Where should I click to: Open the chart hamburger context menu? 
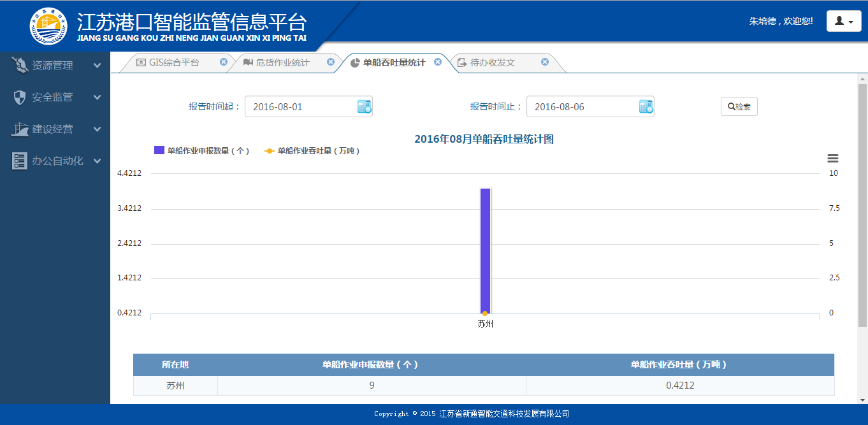[832, 159]
